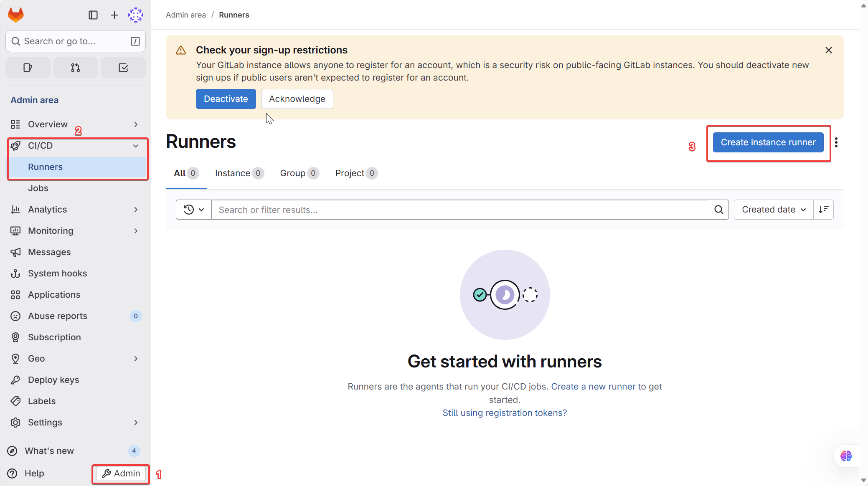The width and height of the screenshot is (868, 486).
Task: Click your profile avatar
Action: pyautogui.click(x=135, y=15)
